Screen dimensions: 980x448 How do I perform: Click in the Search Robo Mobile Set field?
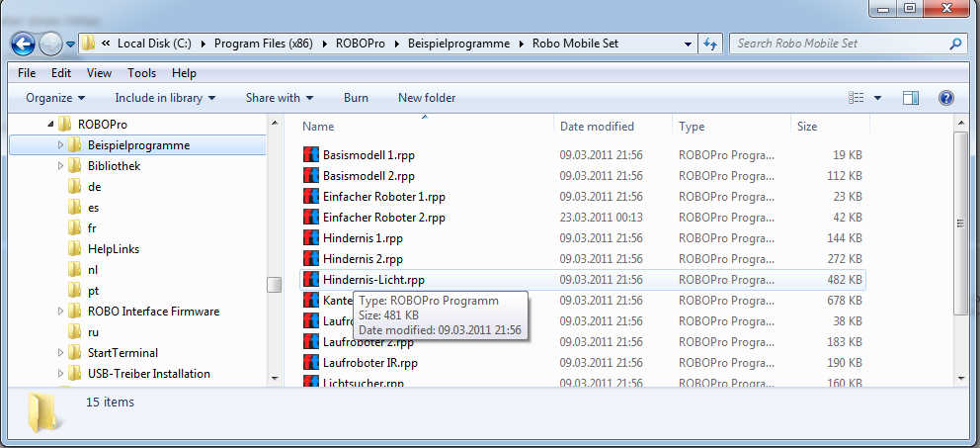pos(838,44)
